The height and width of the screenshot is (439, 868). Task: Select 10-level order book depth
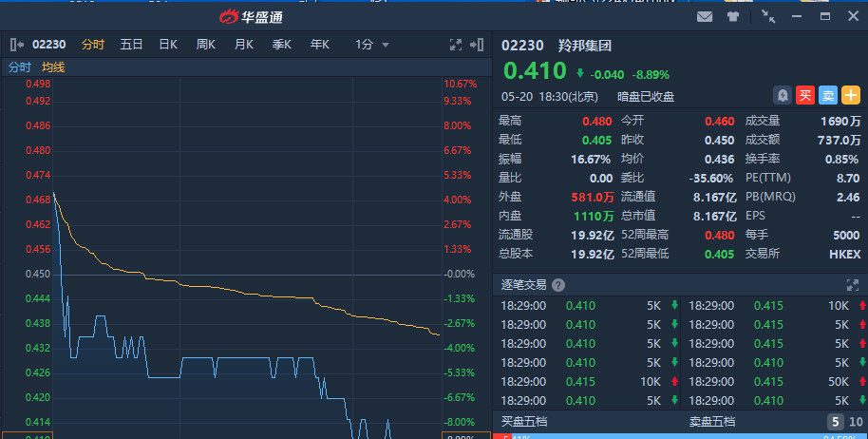click(856, 422)
